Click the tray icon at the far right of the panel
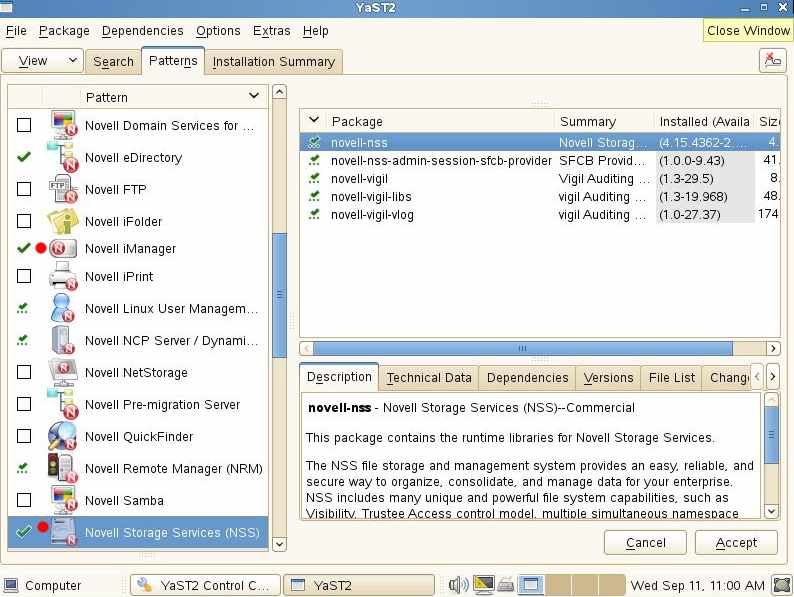This screenshot has width=794, height=597. 783,585
